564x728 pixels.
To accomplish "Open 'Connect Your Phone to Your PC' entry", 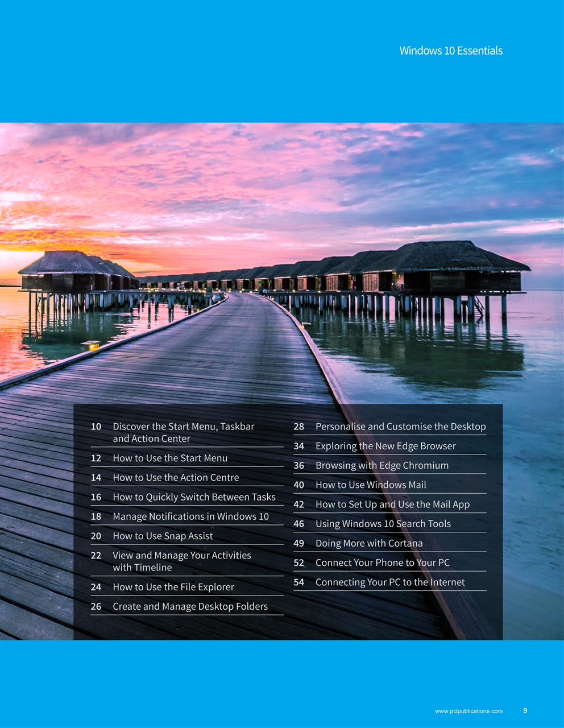I will tap(383, 562).
